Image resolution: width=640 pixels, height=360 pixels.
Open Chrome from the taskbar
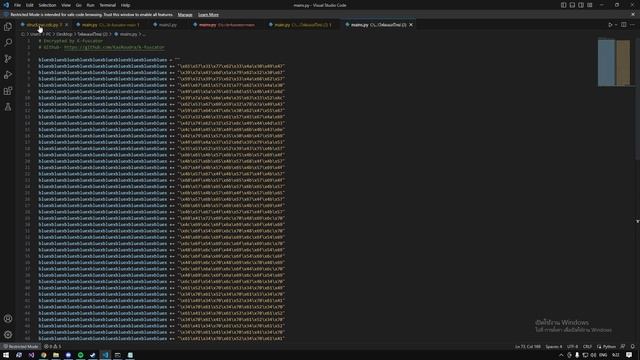44,355
